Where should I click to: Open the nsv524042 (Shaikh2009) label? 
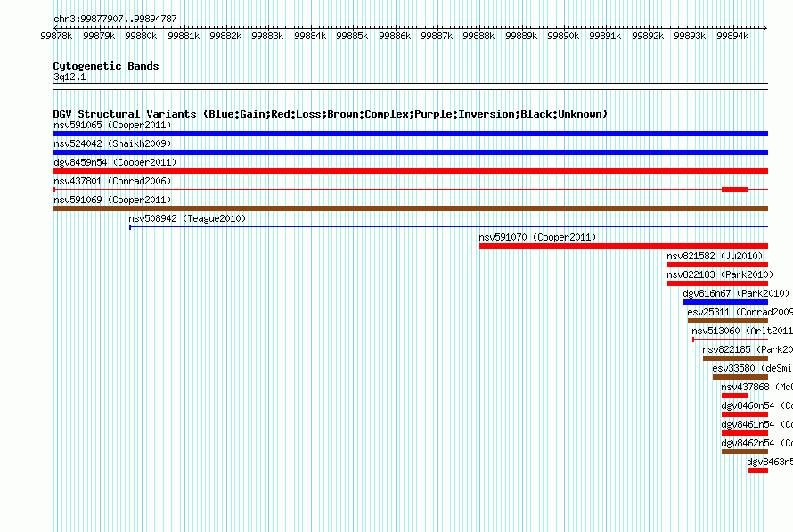click(x=112, y=143)
